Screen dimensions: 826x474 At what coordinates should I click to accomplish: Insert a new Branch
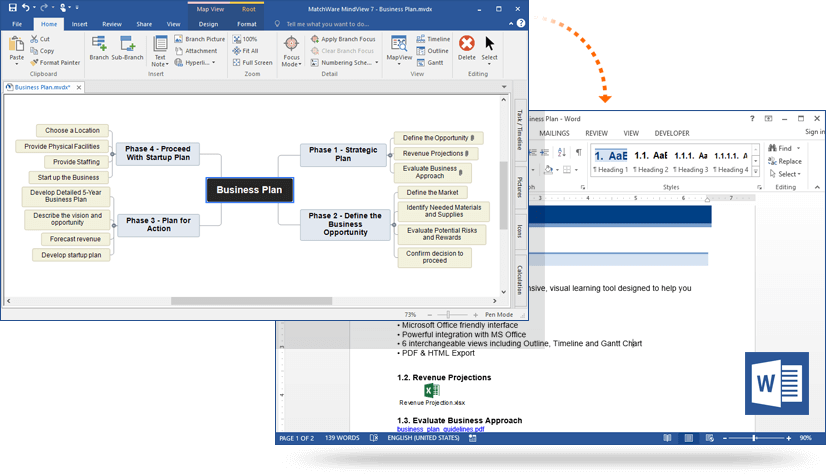pos(99,48)
